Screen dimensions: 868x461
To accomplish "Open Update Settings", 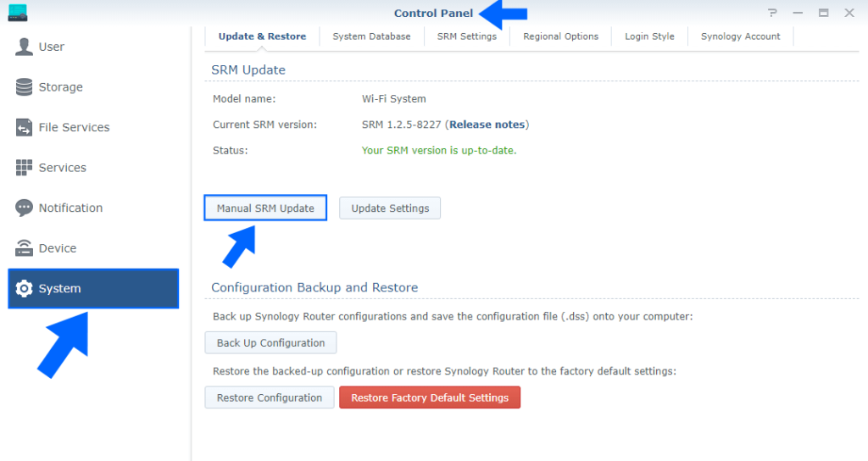I will [390, 208].
